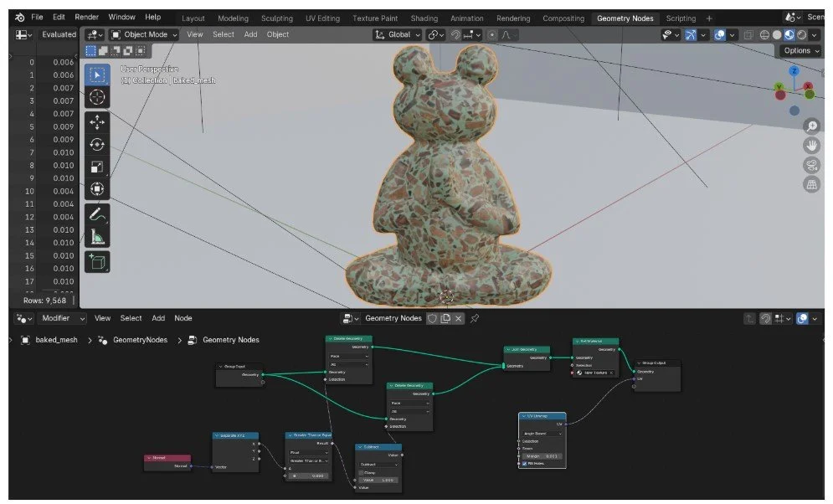Adjust B value in Greater Than node
This screenshot has width=833, height=504.
[309, 476]
